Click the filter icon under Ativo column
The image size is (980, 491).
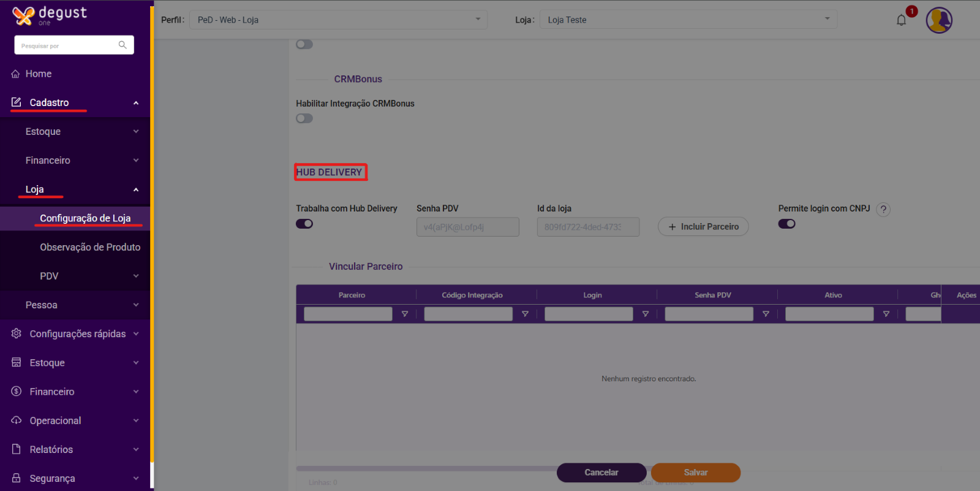pyautogui.click(x=886, y=314)
